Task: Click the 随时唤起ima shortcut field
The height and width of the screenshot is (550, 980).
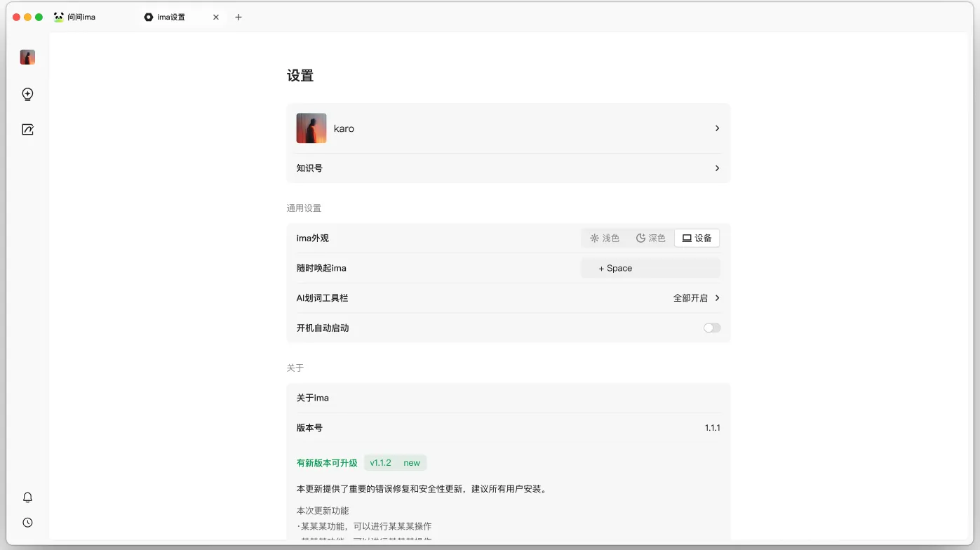Action: 650,268
